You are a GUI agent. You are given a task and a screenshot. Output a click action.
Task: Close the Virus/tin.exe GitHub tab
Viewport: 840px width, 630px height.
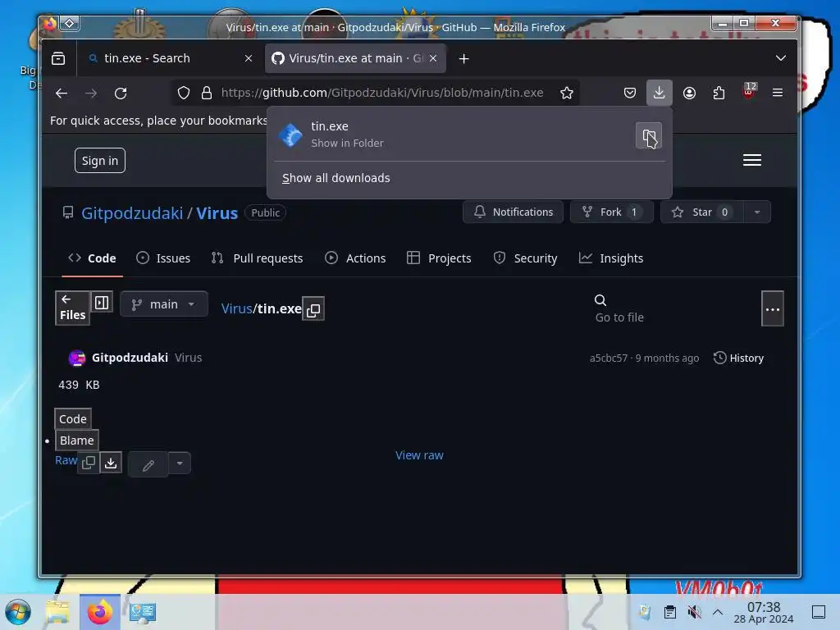[433, 58]
